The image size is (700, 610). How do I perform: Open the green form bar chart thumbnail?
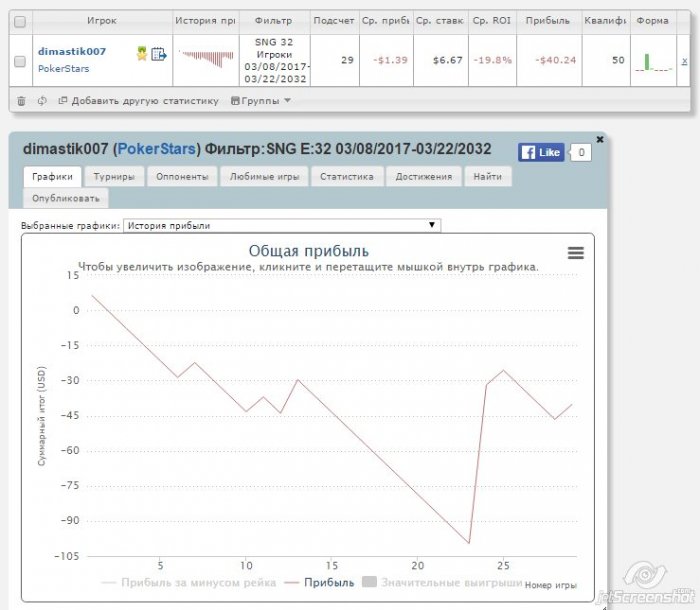coord(653,62)
